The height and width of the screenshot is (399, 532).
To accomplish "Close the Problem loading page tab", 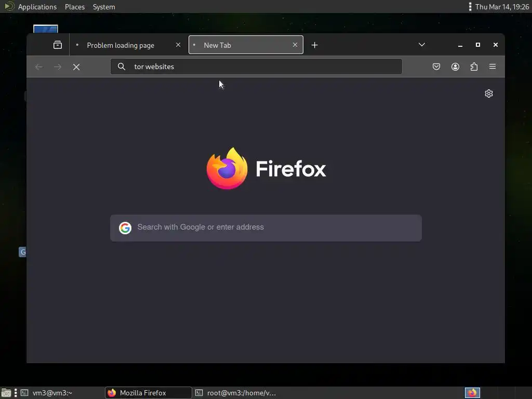I will [x=178, y=45].
